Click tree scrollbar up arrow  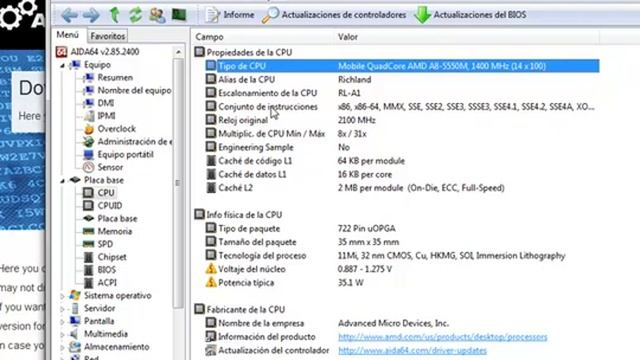[x=178, y=52]
